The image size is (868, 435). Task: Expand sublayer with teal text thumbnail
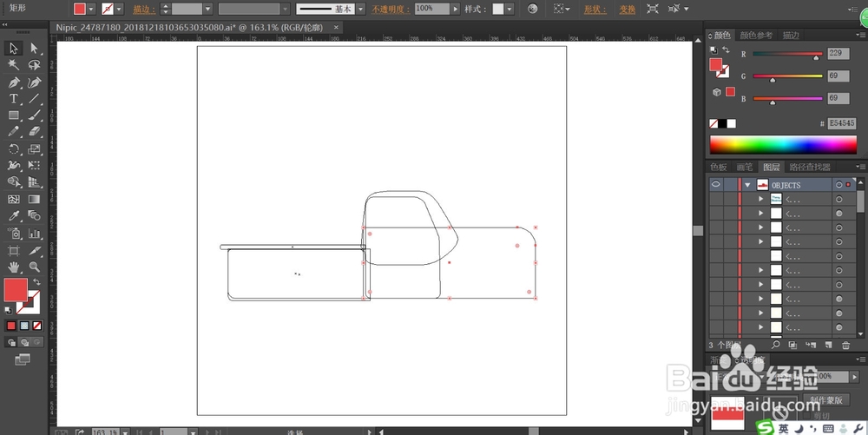pyautogui.click(x=760, y=199)
